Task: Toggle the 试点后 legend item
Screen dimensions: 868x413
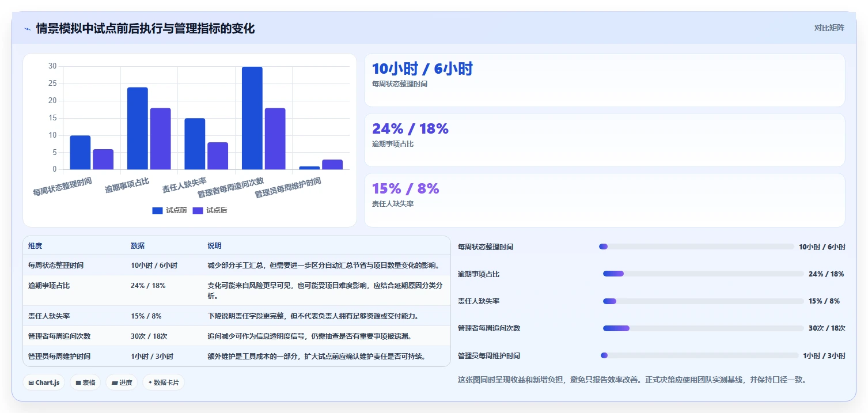Action: coord(210,210)
